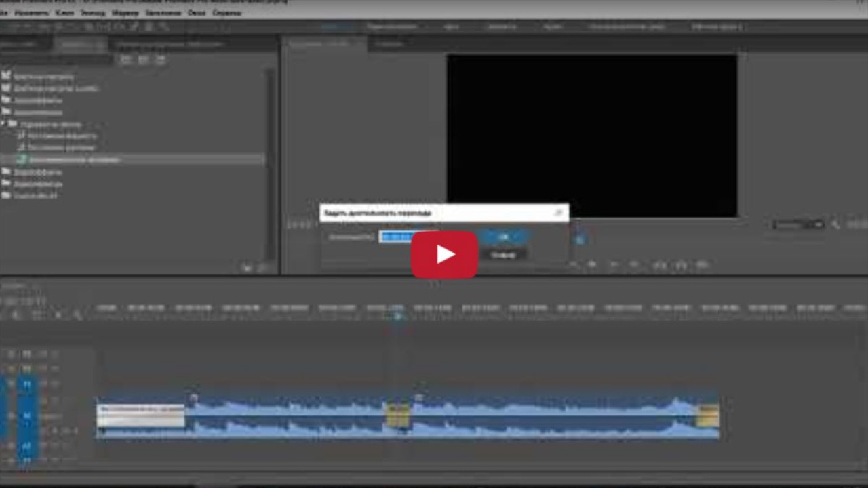Screen dimensions: 868x488
Task: Click New Custom Bin icon in Effects panel
Action: pyautogui.click(x=248, y=268)
